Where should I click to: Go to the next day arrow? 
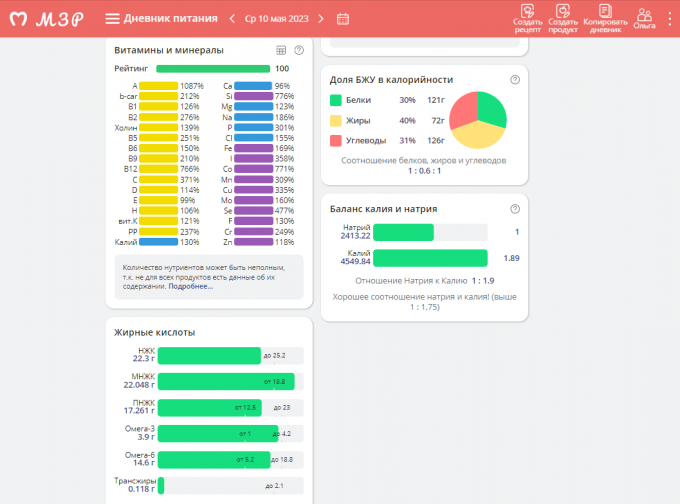[324, 19]
